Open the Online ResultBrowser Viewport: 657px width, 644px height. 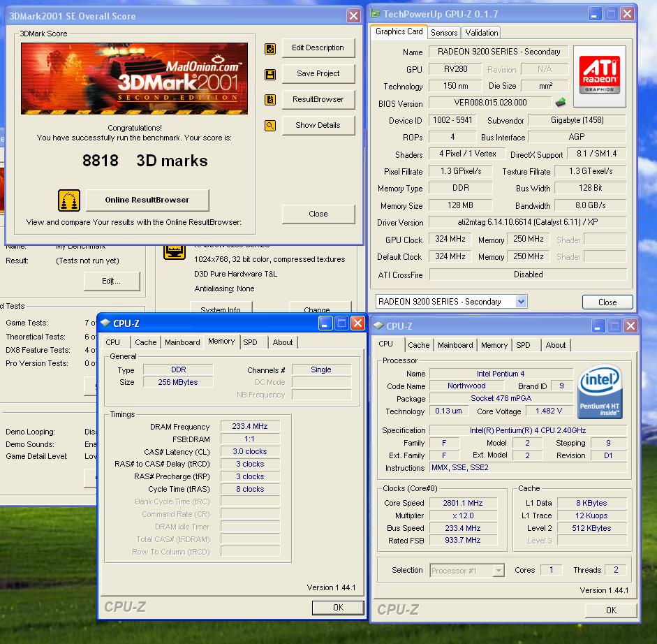point(147,200)
